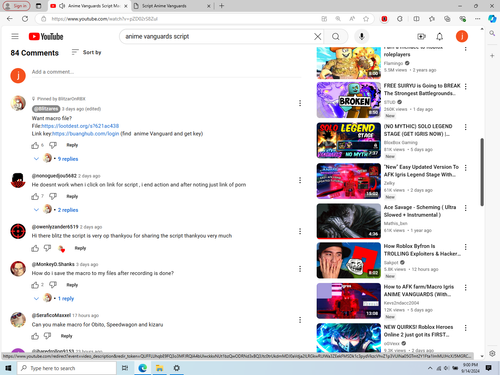This screenshot has height=375, width=500.
Task: Open the Windows Start menu
Action: [8, 368]
